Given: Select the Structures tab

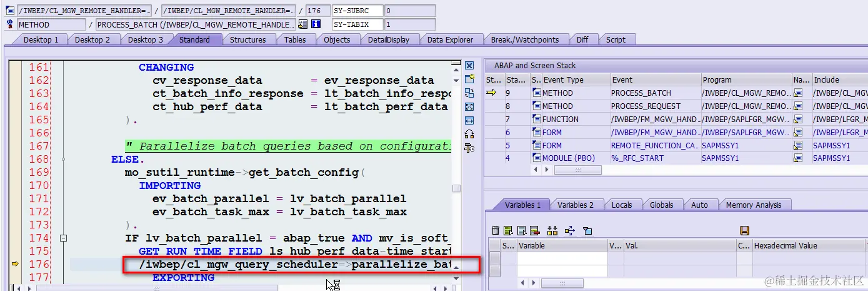Looking at the screenshot, I should [x=247, y=39].
